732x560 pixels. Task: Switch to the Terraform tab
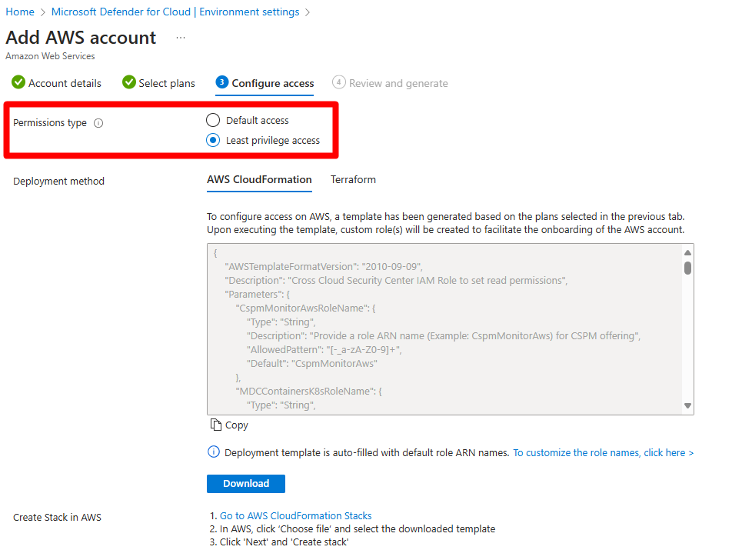tap(353, 179)
